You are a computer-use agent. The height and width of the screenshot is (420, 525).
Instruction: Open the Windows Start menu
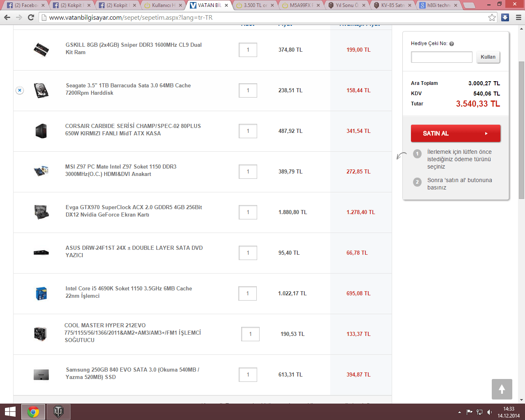(10, 412)
